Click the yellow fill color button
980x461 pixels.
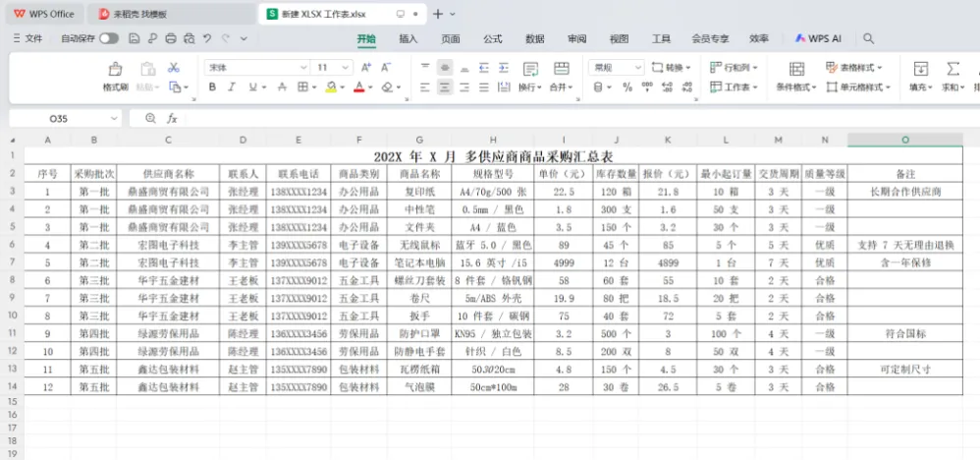[331, 87]
